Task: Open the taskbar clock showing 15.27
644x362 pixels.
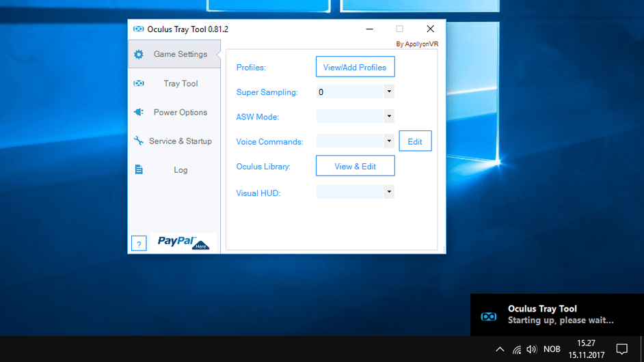Action: [x=586, y=349]
